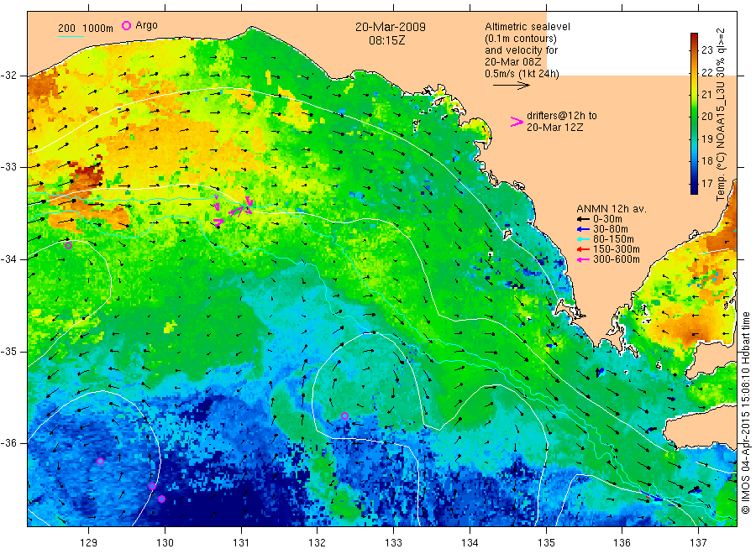Click the cyan 80-150m depth arrow
The width and height of the screenshot is (756, 554).
point(584,239)
